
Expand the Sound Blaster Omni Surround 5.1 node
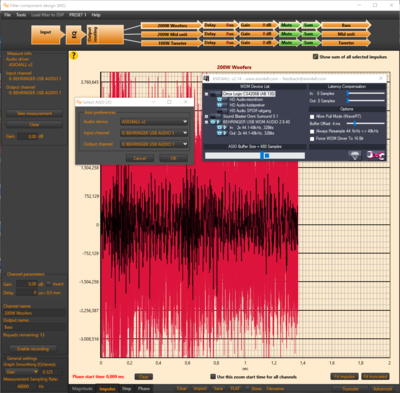point(206,116)
